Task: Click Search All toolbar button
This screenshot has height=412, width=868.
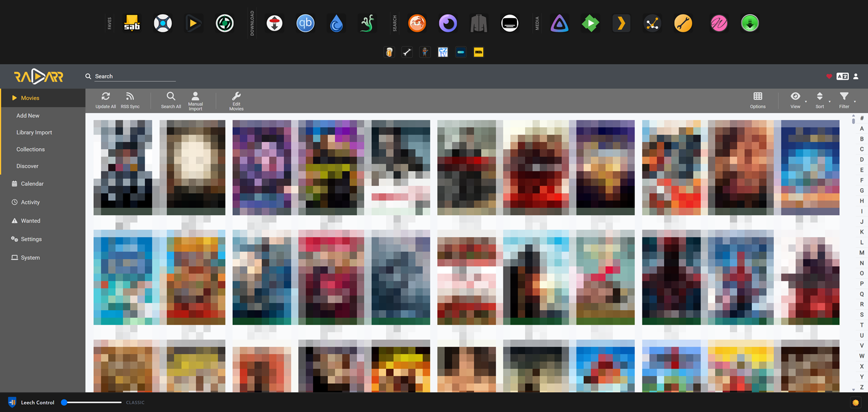Action: coord(171,101)
